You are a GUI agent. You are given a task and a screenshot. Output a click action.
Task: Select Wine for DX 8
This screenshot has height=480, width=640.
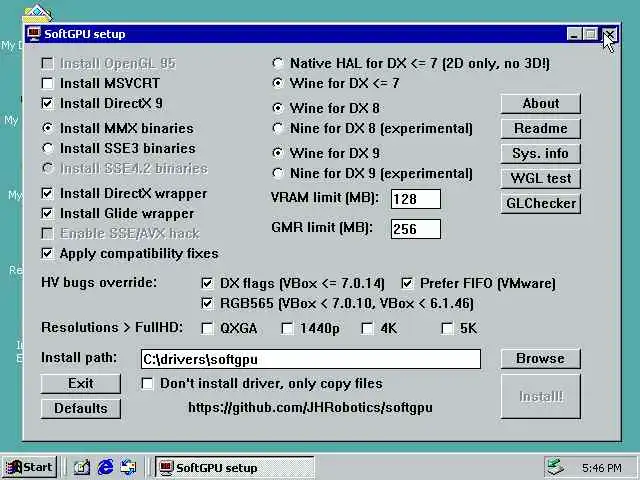point(278,108)
